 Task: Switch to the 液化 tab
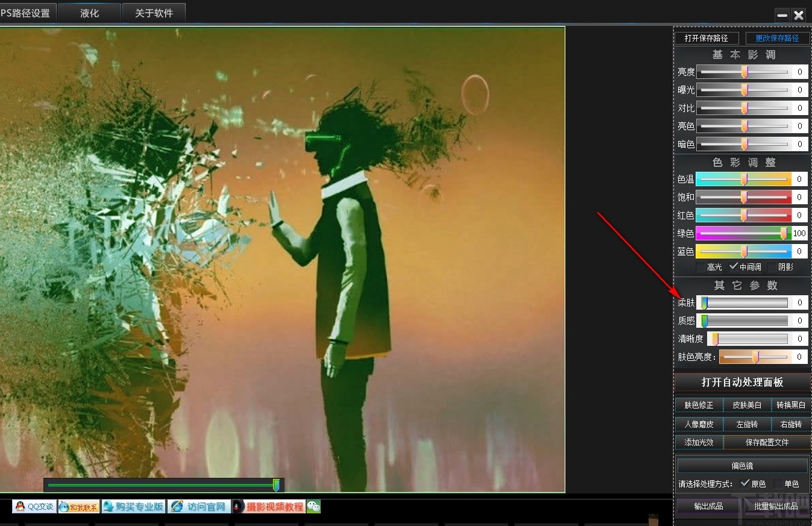(x=89, y=13)
